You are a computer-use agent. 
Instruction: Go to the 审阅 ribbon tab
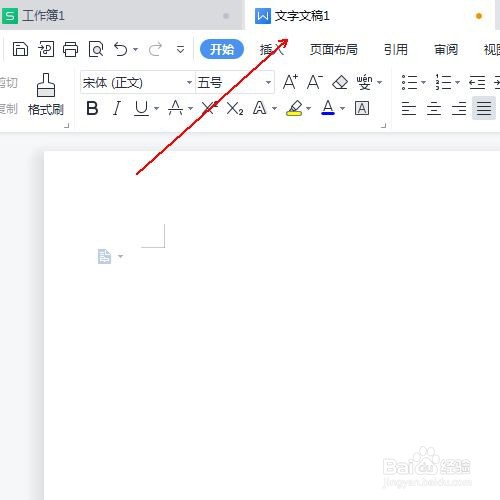click(446, 50)
